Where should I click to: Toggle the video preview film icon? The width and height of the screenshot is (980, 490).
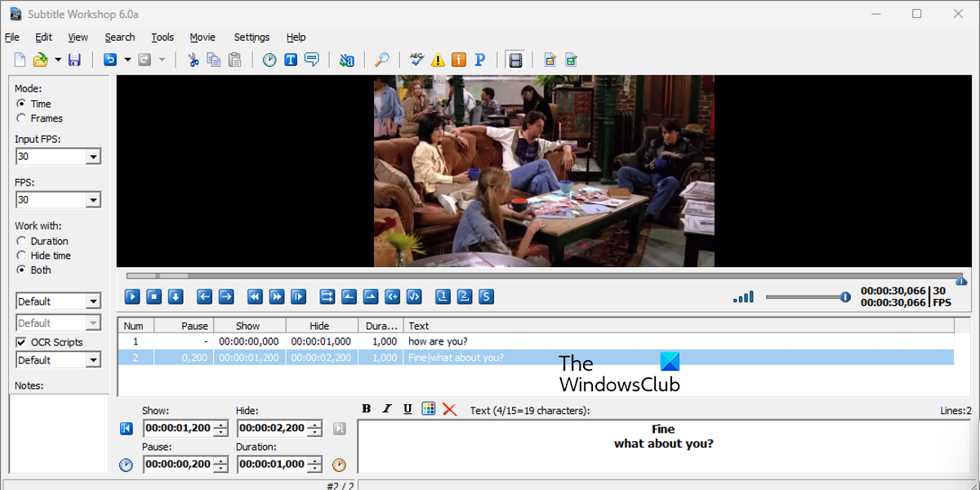515,60
